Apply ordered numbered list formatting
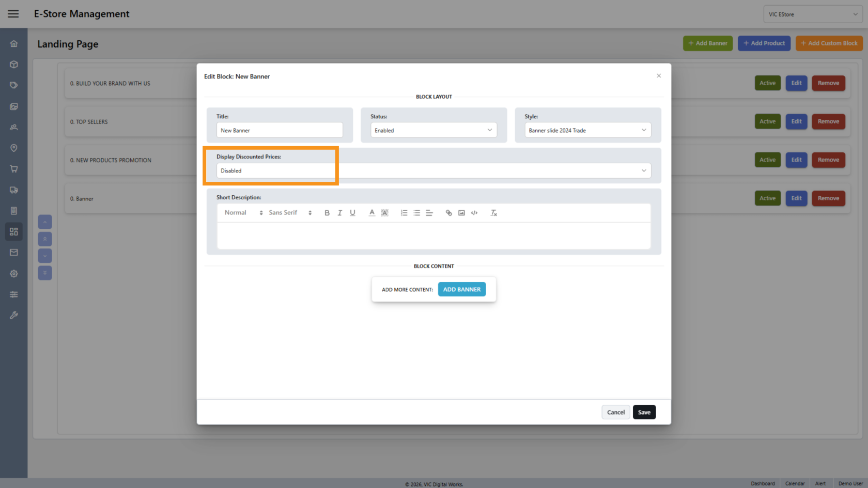This screenshot has width=868, height=488. tap(404, 213)
